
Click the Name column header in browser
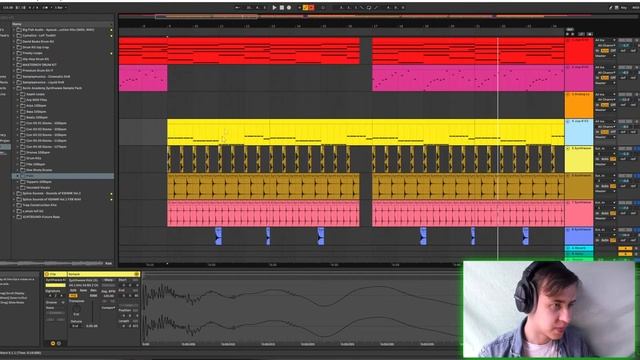coord(17,24)
